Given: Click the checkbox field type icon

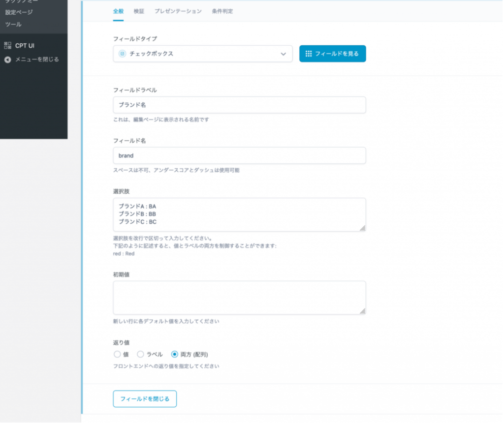Looking at the screenshot, I should click(122, 54).
